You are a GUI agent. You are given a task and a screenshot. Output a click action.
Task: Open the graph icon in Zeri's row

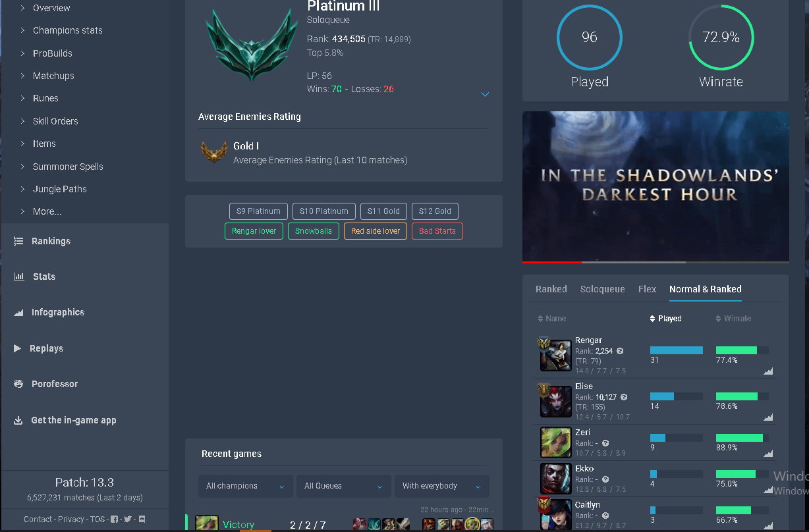click(x=768, y=454)
